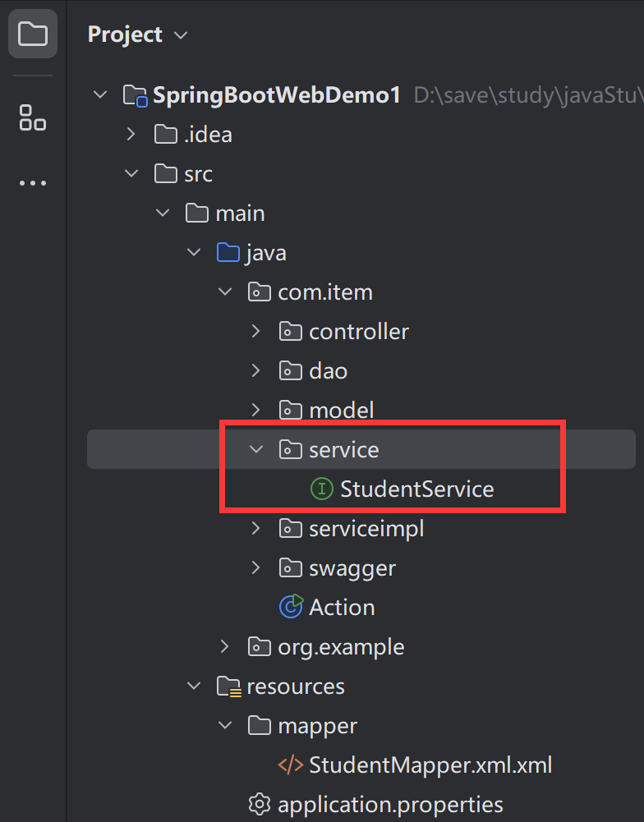The height and width of the screenshot is (822, 644).
Task: Click the SpringBootWebDemo1 module icon
Action: point(135,95)
